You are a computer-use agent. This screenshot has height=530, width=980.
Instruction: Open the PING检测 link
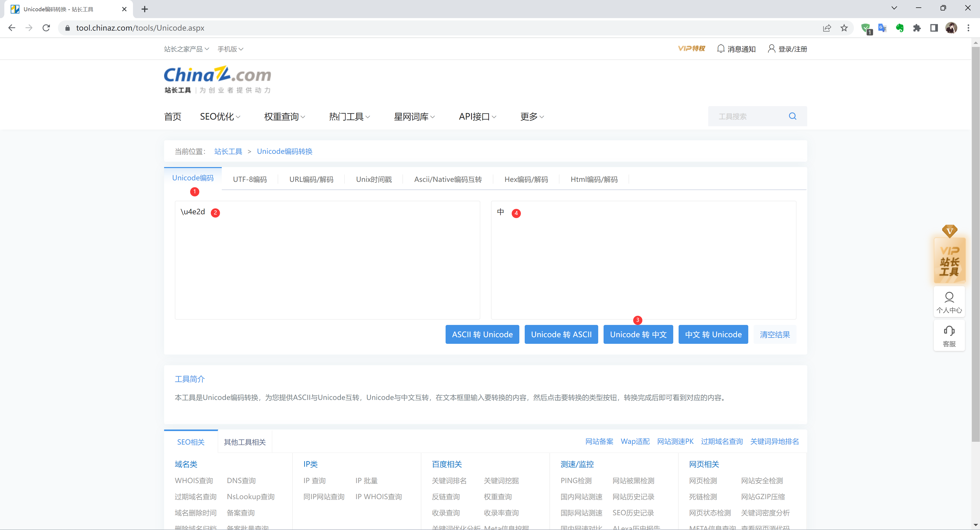coord(576,481)
